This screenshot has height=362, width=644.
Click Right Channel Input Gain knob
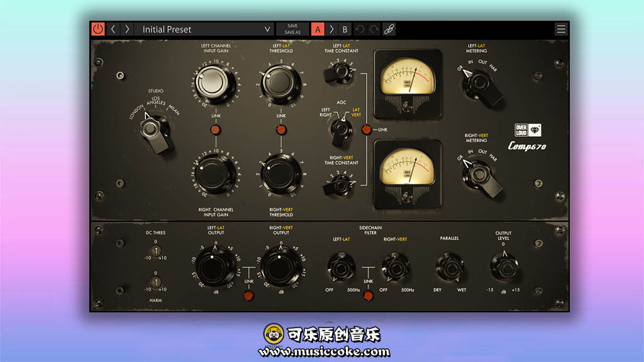point(214,173)
